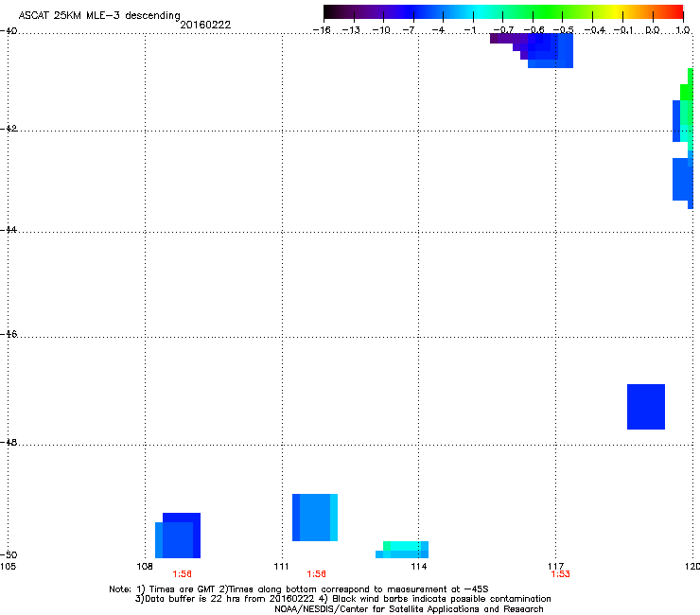Click the -16 label on the color scale
700x615 pixels.
click(x=322, y=30)
